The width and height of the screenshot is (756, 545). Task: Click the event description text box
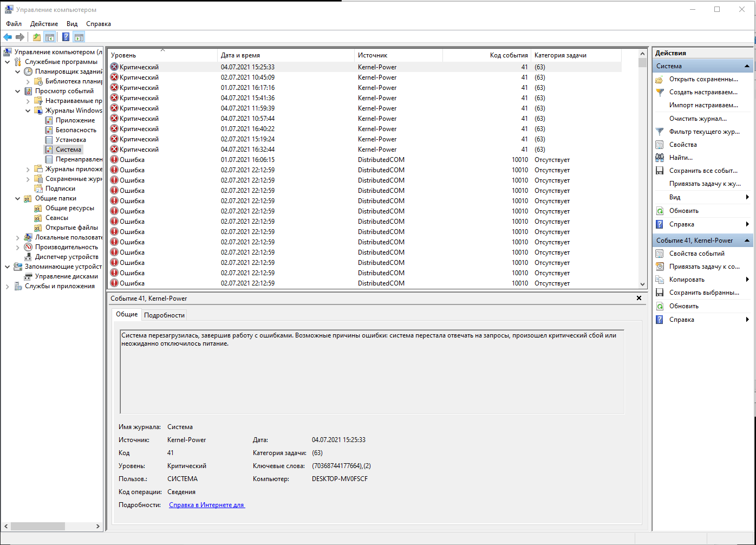tap(372, 372)
